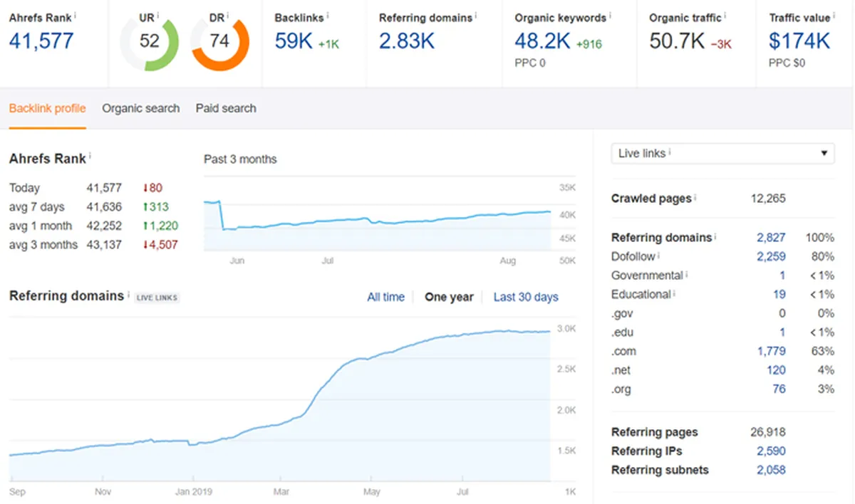Select One year range for referring domains
The image size is (855, 504).
(x=449, y=297)
